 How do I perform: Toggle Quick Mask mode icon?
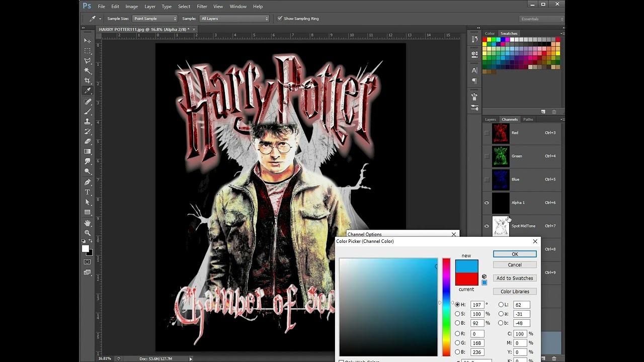point(88,262)
